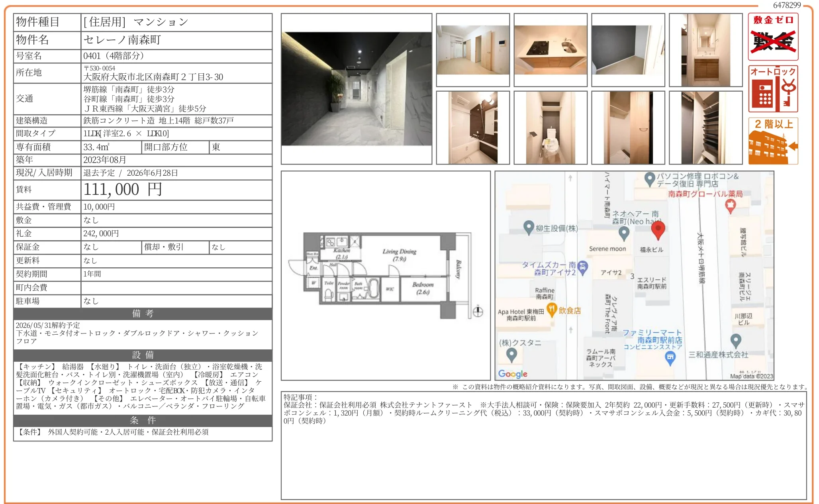Click the Google logo on the map
819x504 pixels.
point(512,374)
